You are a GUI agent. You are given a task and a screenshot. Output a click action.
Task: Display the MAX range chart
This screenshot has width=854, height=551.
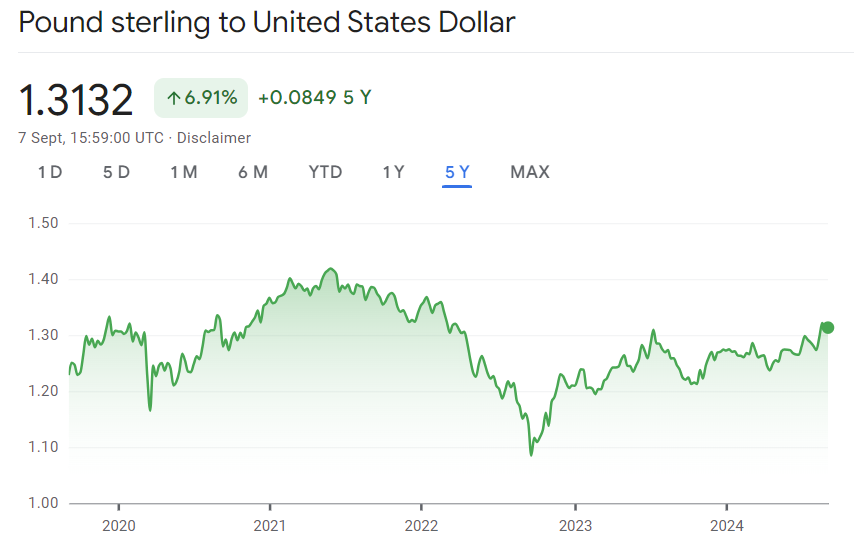coord(529,172)
